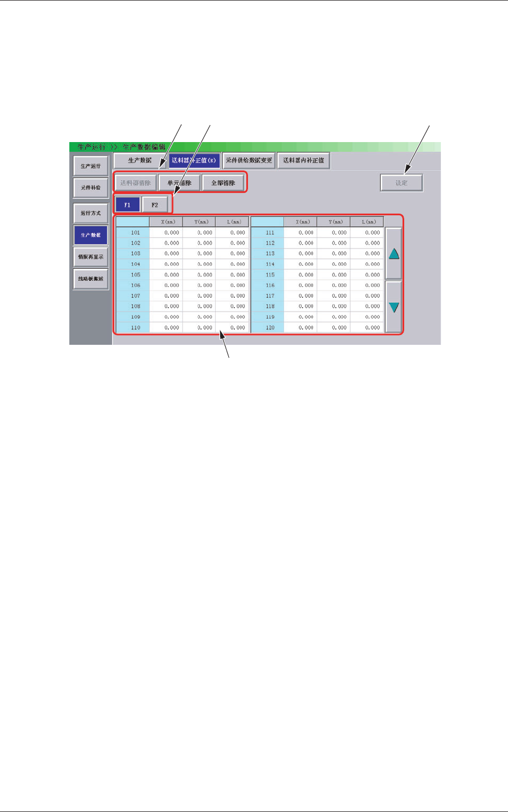508x812 pixels.
Task: Click the Y(mm) value for feeder 113
Action: (x=334, y=254)
